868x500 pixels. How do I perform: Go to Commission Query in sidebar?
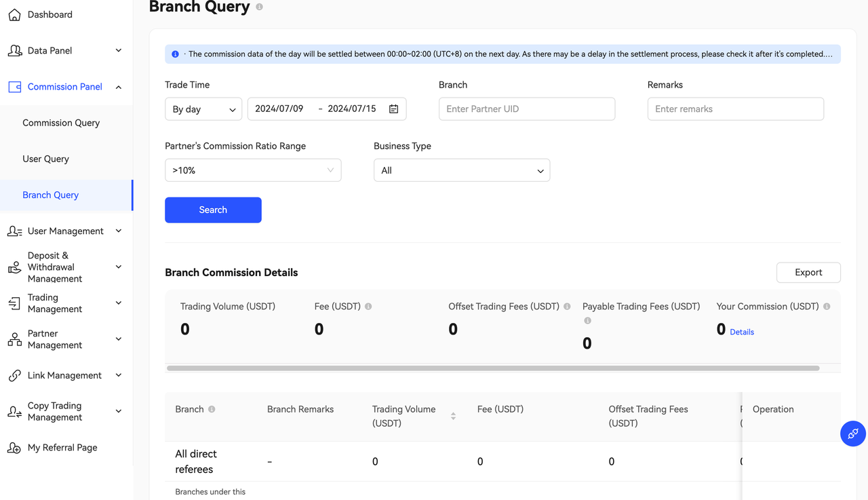[61, 123]
